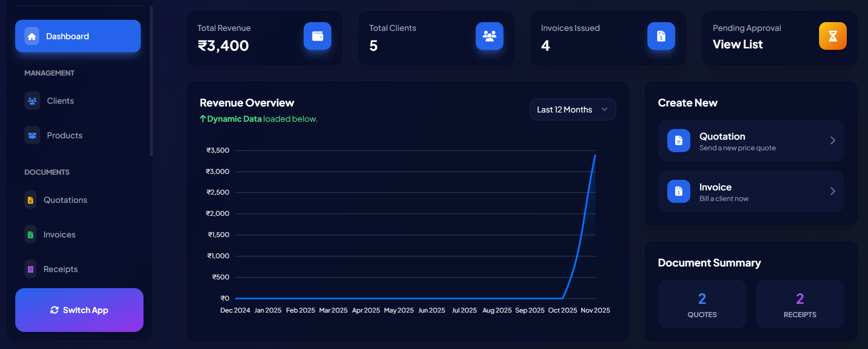Click the Oct 2025 label on chart axis

[563, 310]
